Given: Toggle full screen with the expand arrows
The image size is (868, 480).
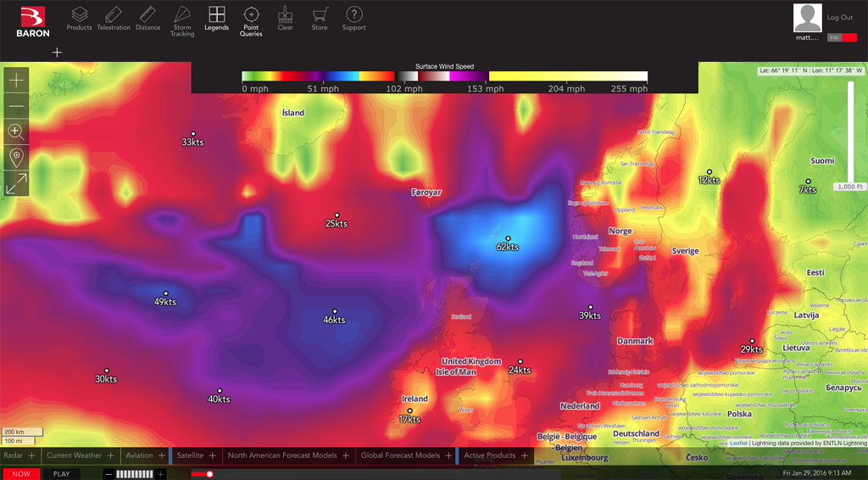Looking at the screenshot, I should pos(16,184).
